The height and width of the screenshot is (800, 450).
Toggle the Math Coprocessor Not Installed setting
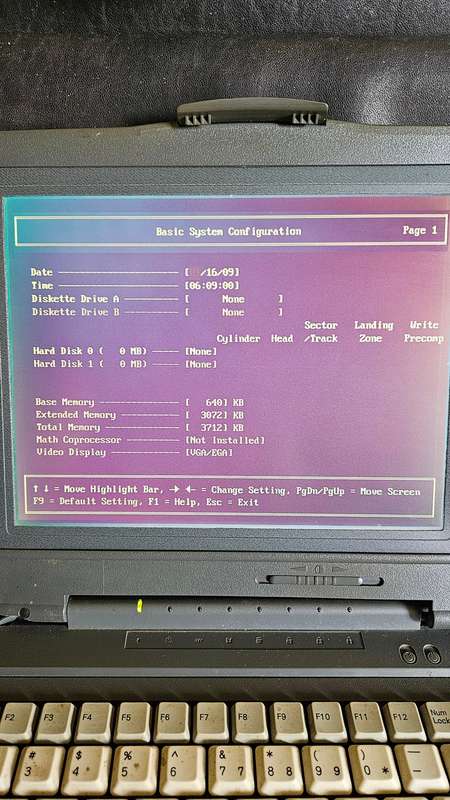point(225,440)
